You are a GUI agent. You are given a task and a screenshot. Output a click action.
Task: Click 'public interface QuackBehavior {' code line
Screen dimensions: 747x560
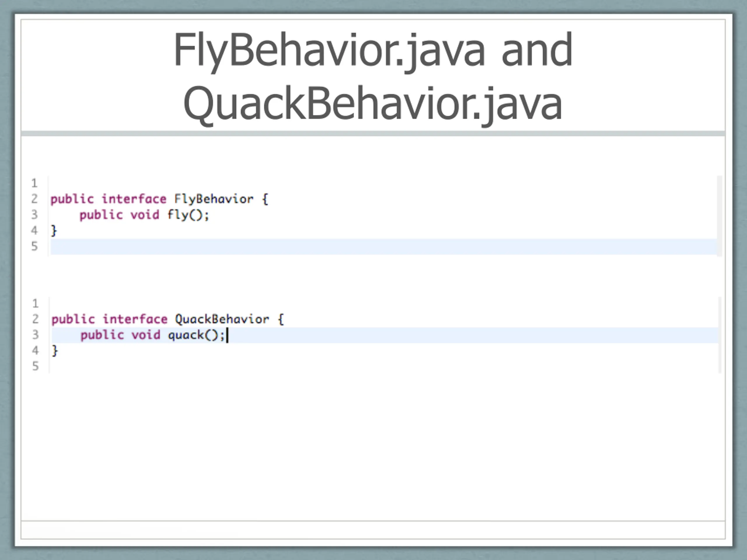pos(168,319)
